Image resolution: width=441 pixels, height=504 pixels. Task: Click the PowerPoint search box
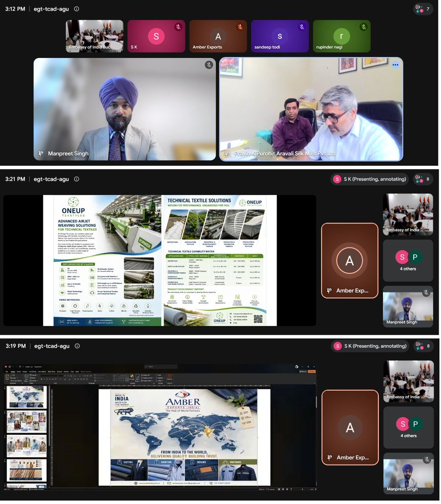point(161,367)
